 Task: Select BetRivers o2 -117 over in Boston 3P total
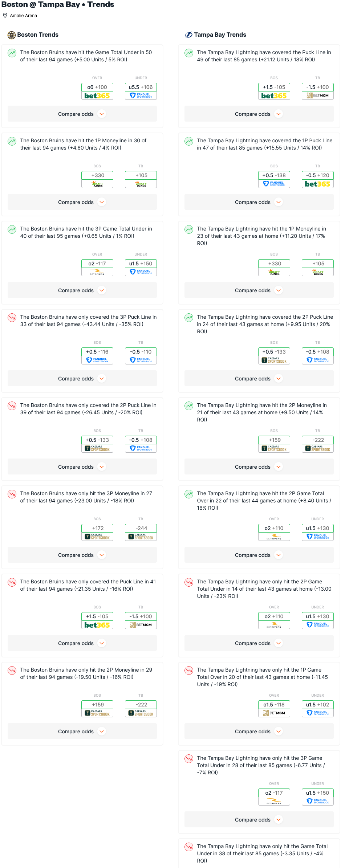coord(97,268)
